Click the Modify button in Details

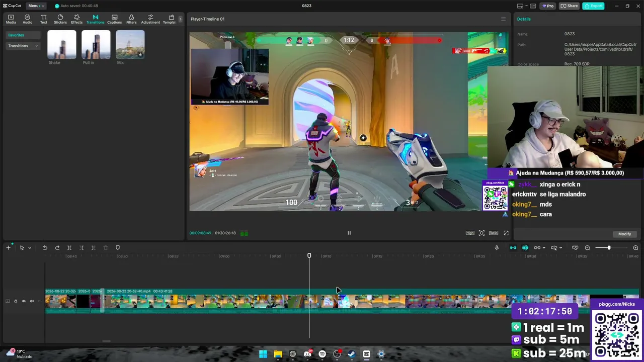pyautogui.click(x=624, y=234)
